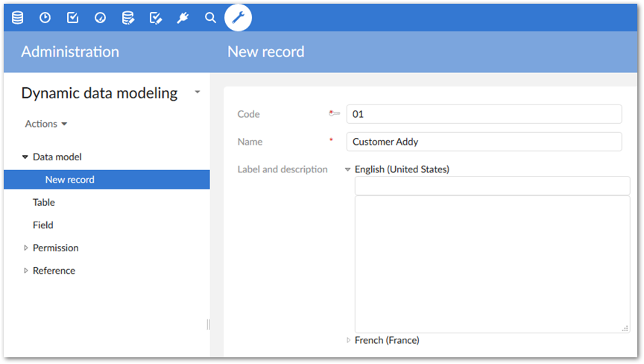Select the checklist edit pencil icon

click(x=156, y=17)
